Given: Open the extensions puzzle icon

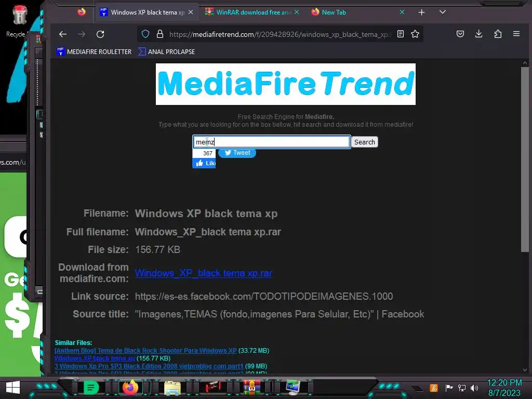Looking at the screenshot, I should pos(498,34).
